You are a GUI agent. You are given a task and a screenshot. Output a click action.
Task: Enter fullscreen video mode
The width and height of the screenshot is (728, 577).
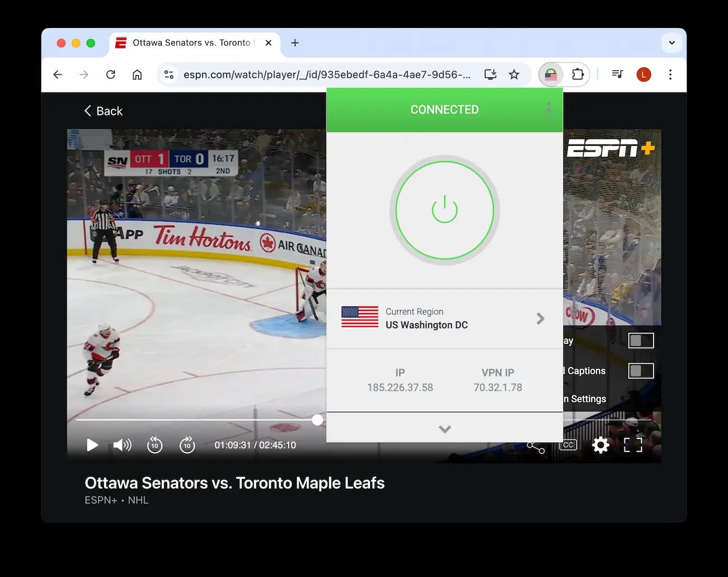(633, 445)
